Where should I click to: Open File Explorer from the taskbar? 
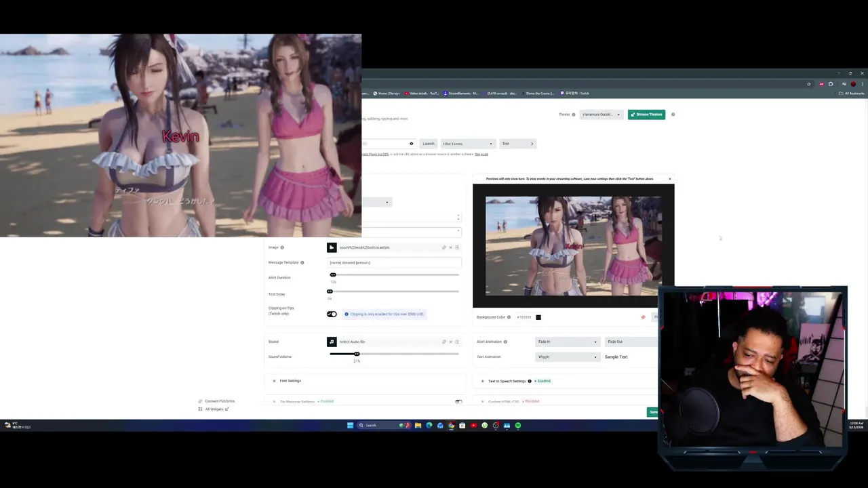[x=418, y=426]
